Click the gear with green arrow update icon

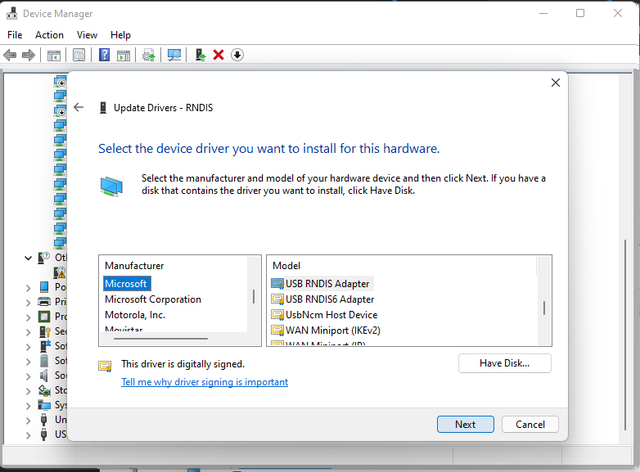coord(149,55)
